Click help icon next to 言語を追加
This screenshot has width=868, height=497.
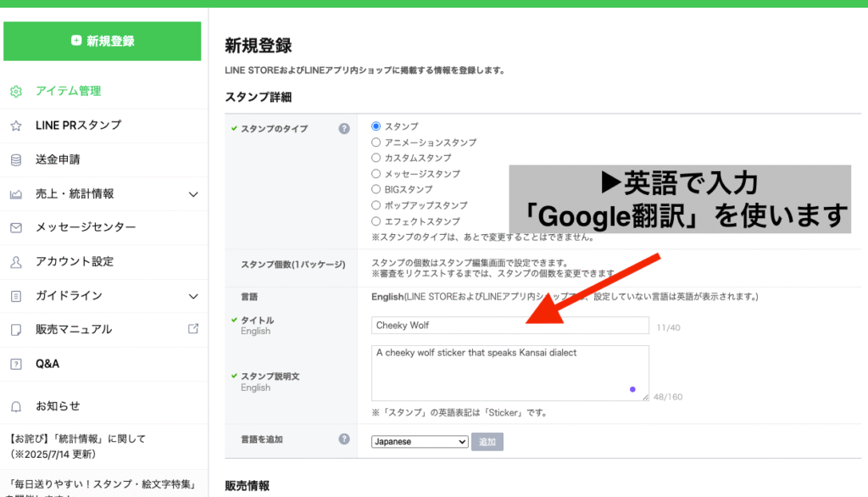coord(344,438)
